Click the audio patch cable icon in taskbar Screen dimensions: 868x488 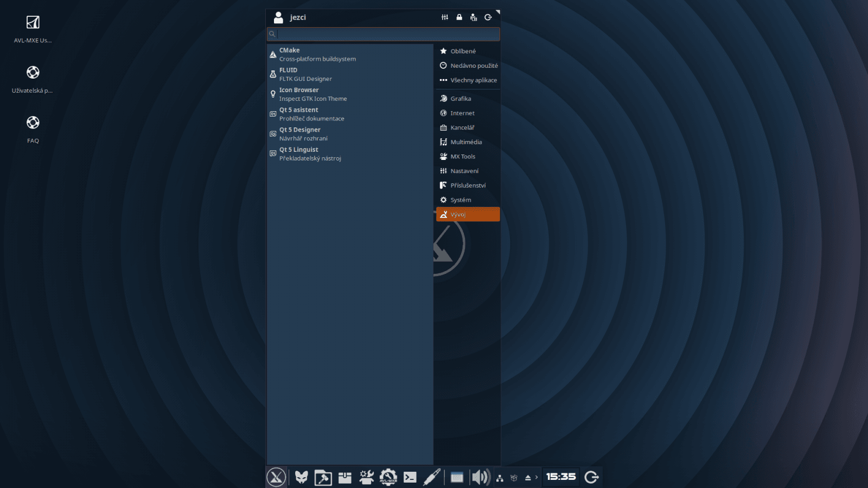pos(432,478)
